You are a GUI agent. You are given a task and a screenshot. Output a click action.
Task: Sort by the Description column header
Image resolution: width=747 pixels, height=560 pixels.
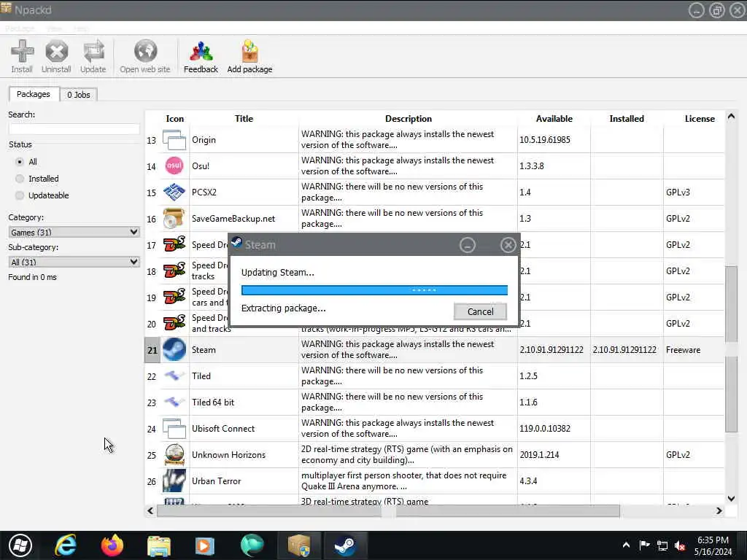pos(409,119)
